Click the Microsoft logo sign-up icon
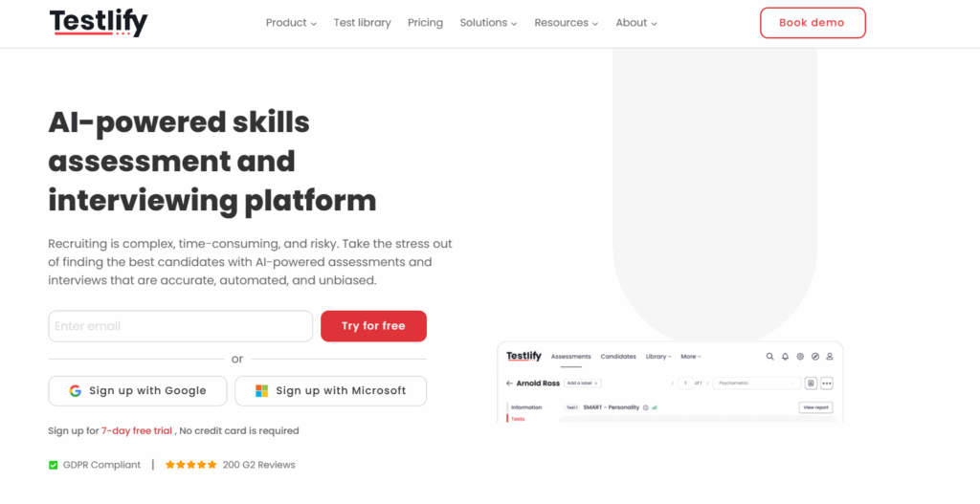 tap(262, 391)
